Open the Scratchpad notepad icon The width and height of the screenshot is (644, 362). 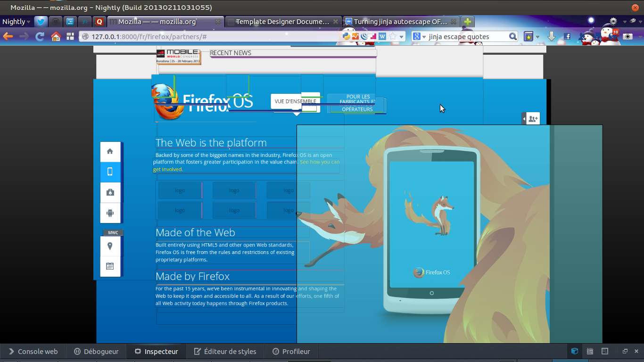[590, 351]
